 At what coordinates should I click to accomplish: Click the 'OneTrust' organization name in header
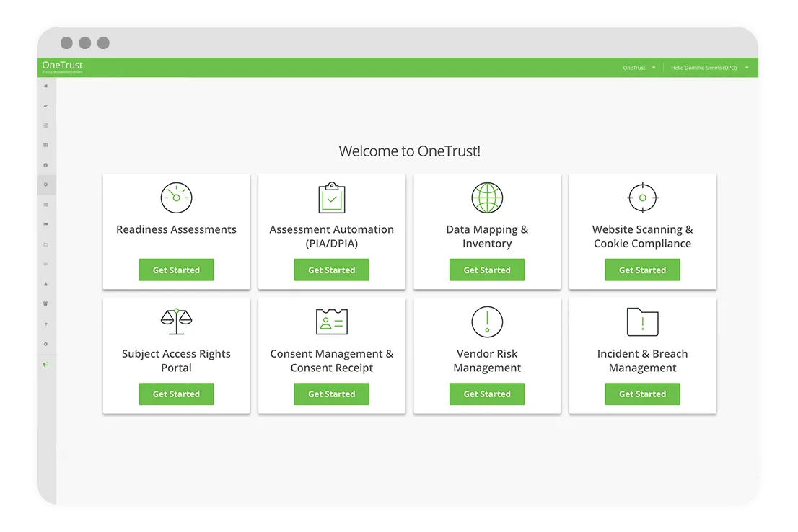(x=634, y=68)
